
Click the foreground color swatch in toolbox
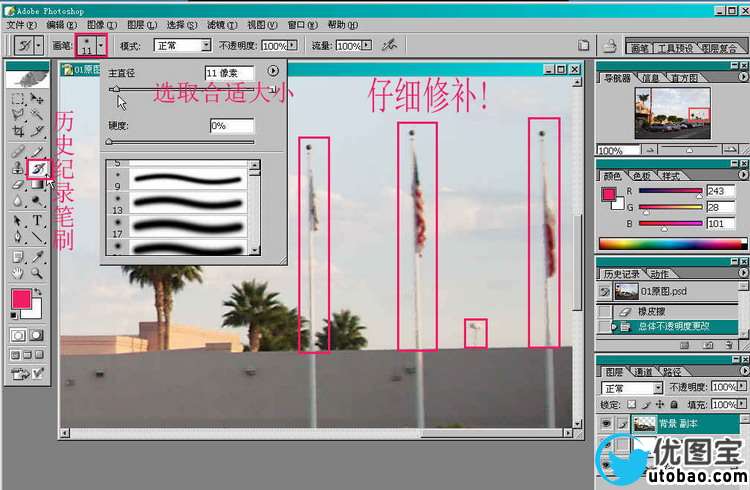(x=20, y=298)
